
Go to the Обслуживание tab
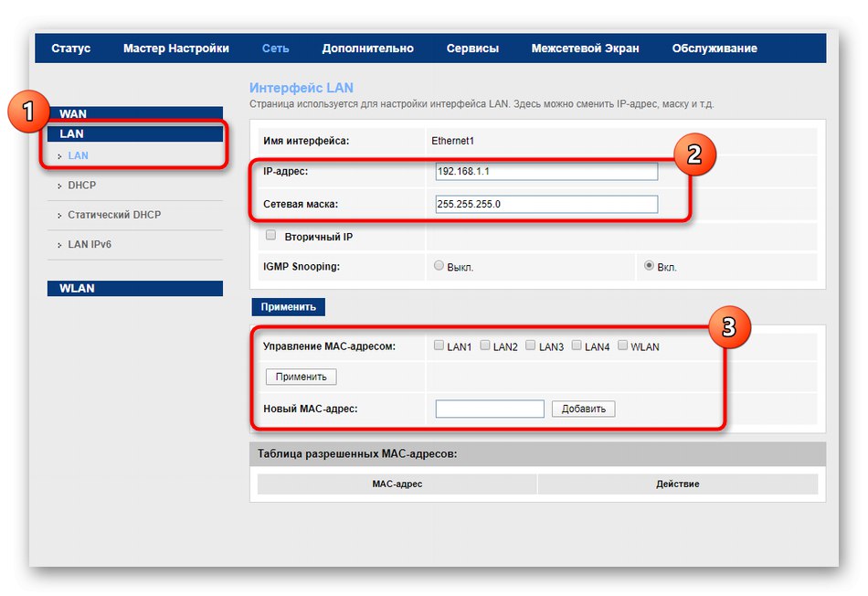[x=715, y=48]
